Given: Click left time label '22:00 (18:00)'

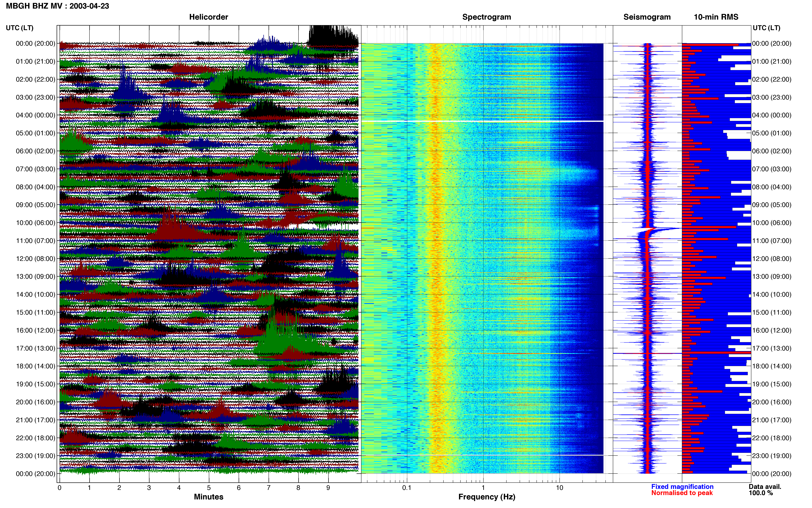Looking at the screenshot, I should click(x=35, y=438).
